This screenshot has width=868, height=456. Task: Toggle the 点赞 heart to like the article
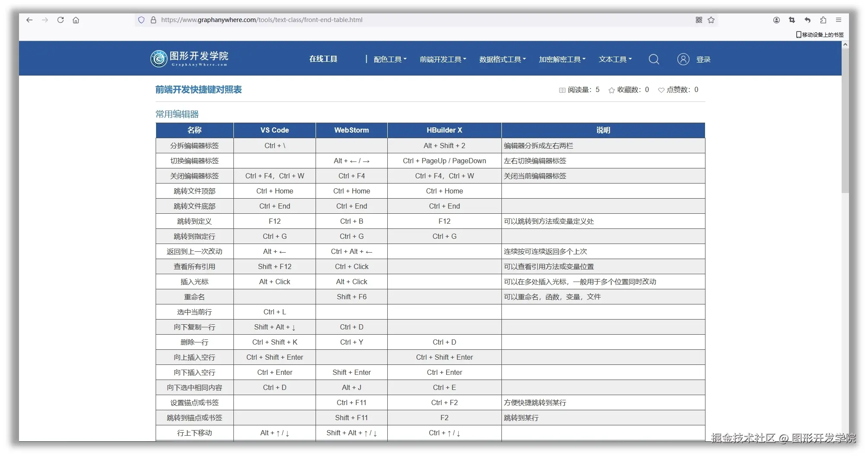[661, 90]
